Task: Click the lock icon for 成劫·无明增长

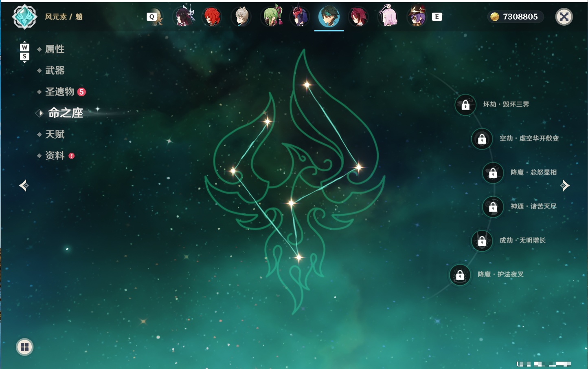Action: (482, 241)
